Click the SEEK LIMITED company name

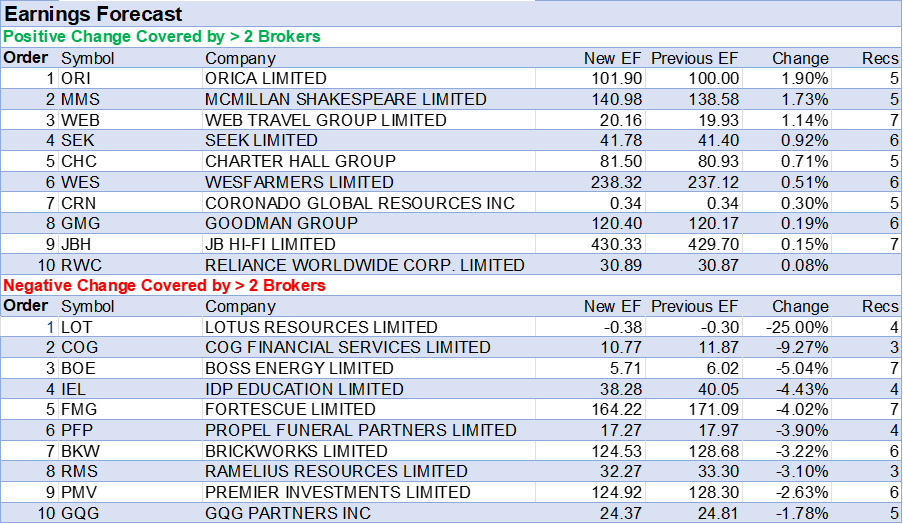[x=261, y=141]
